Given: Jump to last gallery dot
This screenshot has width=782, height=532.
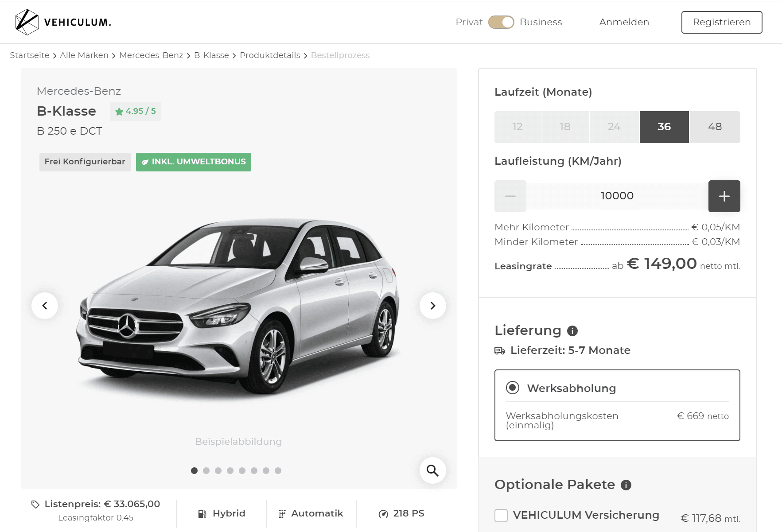Looking at the screenshot, I should click(x=278, y=470).
